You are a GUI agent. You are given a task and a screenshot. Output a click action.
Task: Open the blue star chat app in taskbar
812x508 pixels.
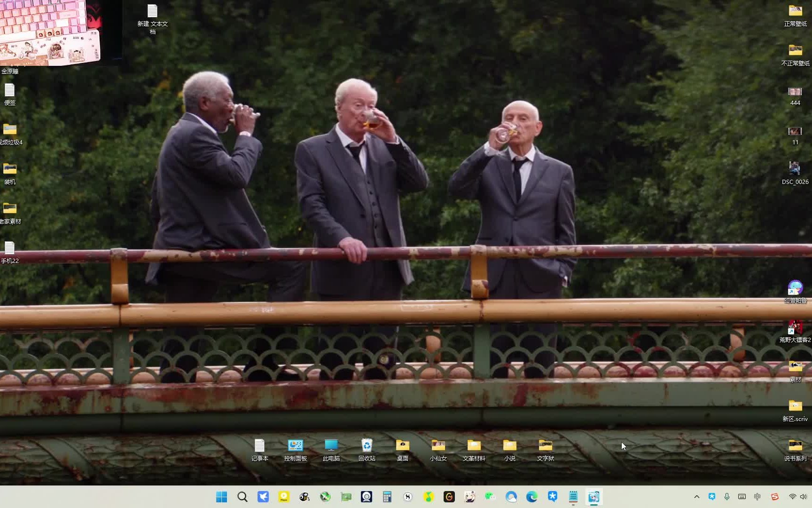[x=552, y=497]
